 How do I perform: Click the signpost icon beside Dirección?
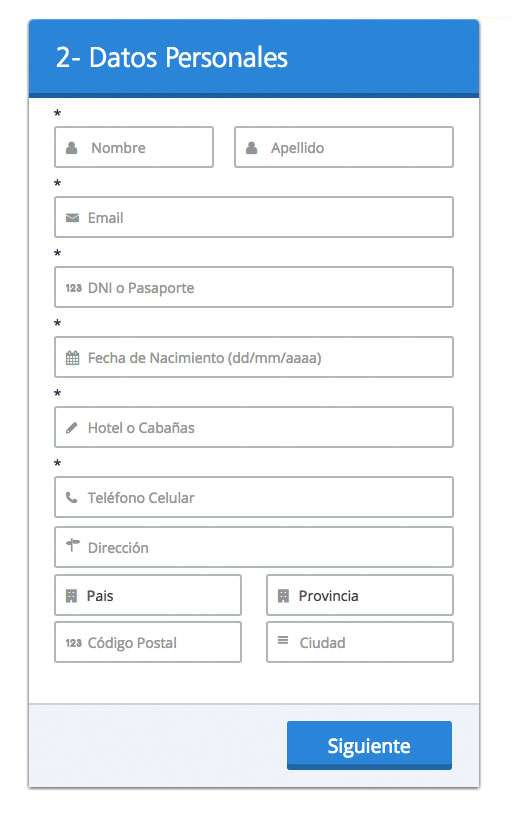[x=72, y=546]
